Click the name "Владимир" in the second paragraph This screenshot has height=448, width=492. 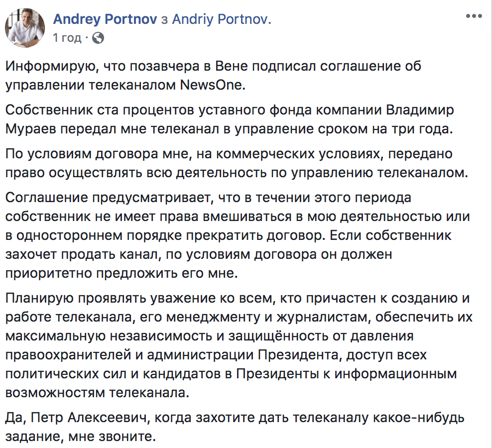coord(420,110)
